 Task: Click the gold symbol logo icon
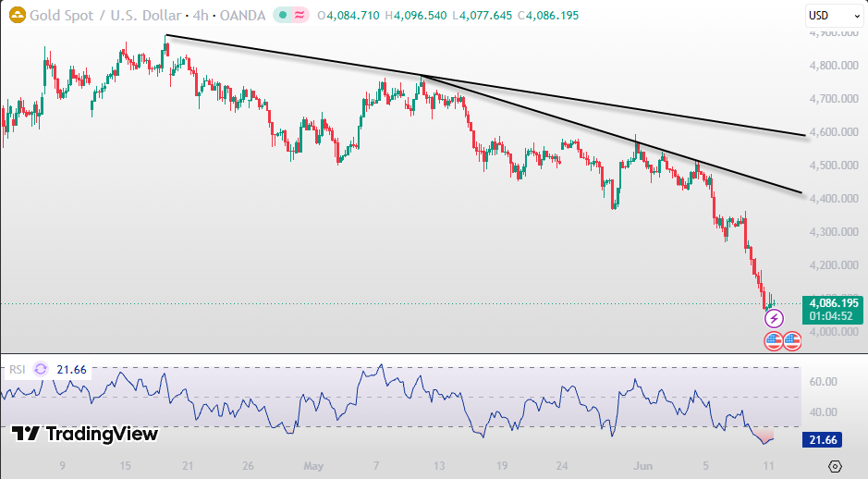point(18,15)
